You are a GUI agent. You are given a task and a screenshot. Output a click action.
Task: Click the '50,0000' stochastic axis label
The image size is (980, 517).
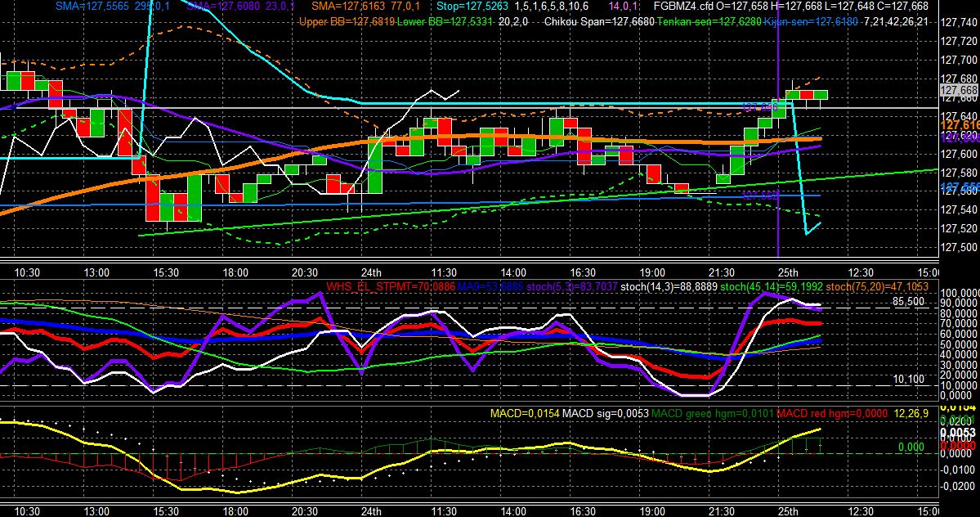[959, 344]
